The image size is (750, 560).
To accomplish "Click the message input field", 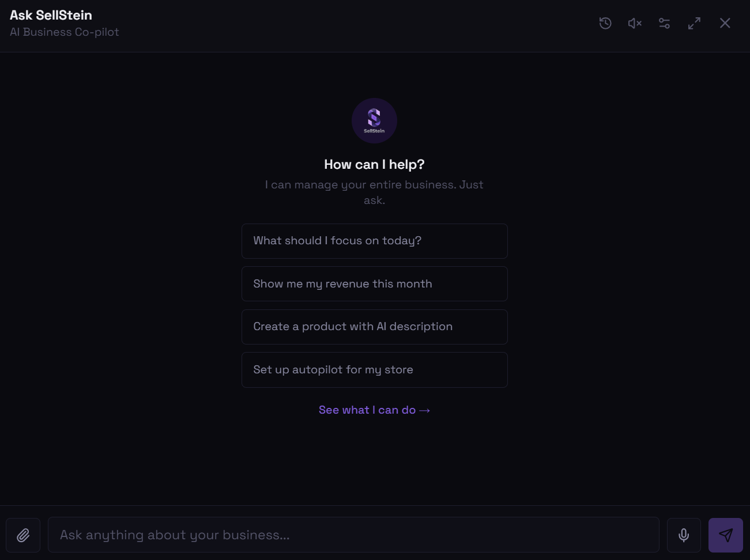I will (x=353, y=535).
